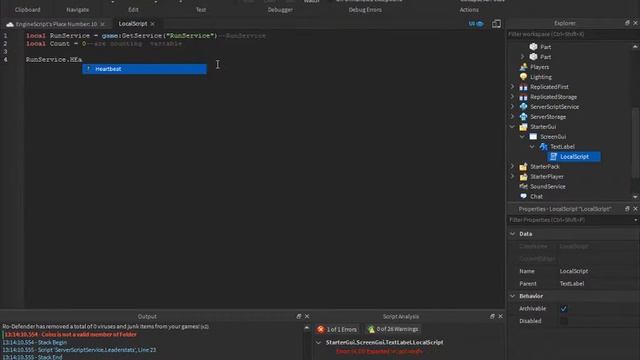The image size is (640, 360).
Task: Click the Chat speech bubble icon
Action: point(523,196)
